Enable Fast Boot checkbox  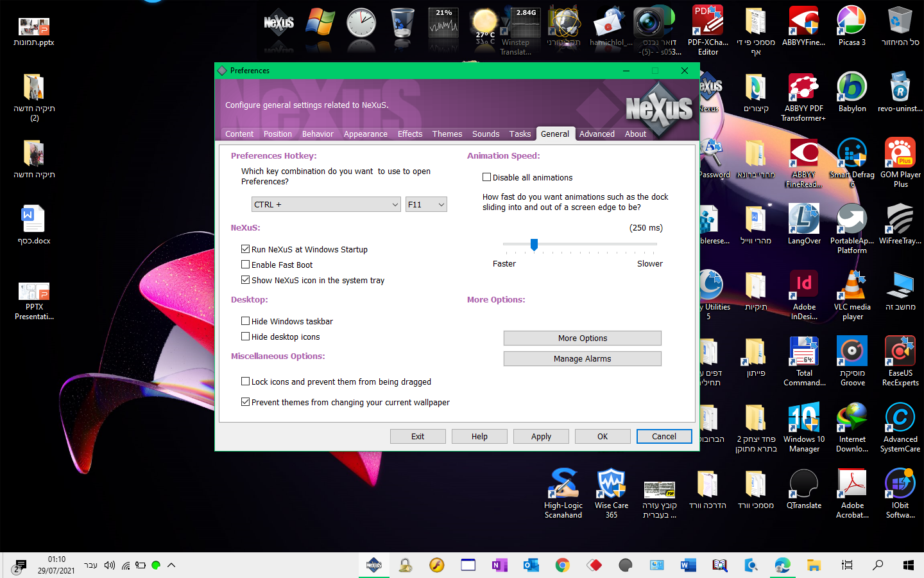(x=245, y=265)
